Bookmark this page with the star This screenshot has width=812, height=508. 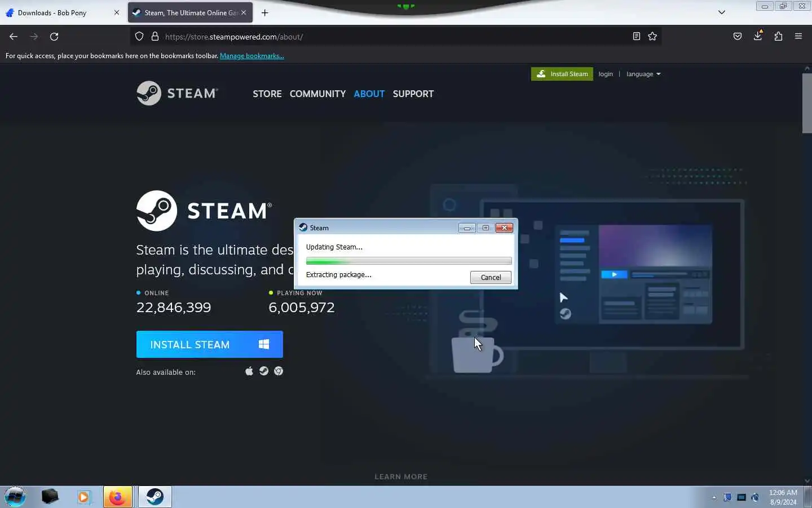coord(652,37)
